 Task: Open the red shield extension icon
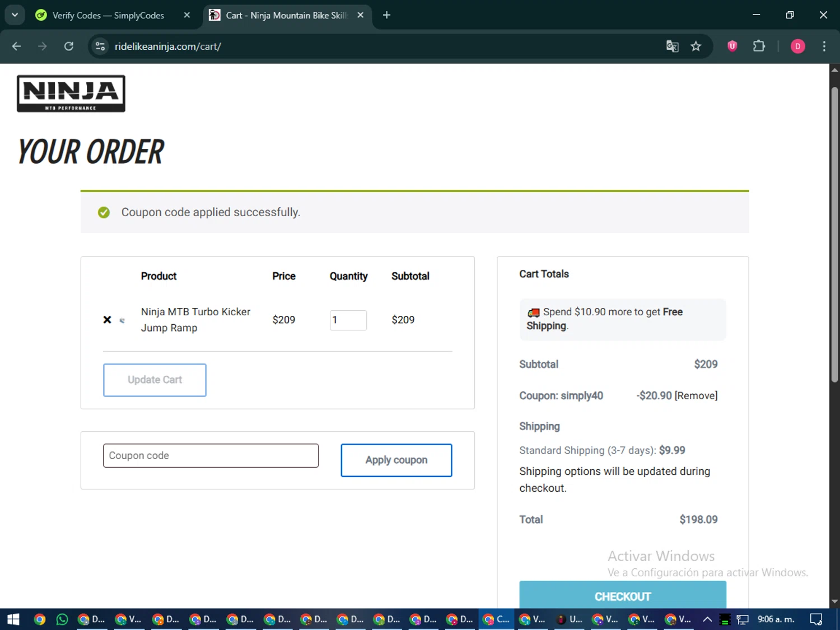point(732,46)
